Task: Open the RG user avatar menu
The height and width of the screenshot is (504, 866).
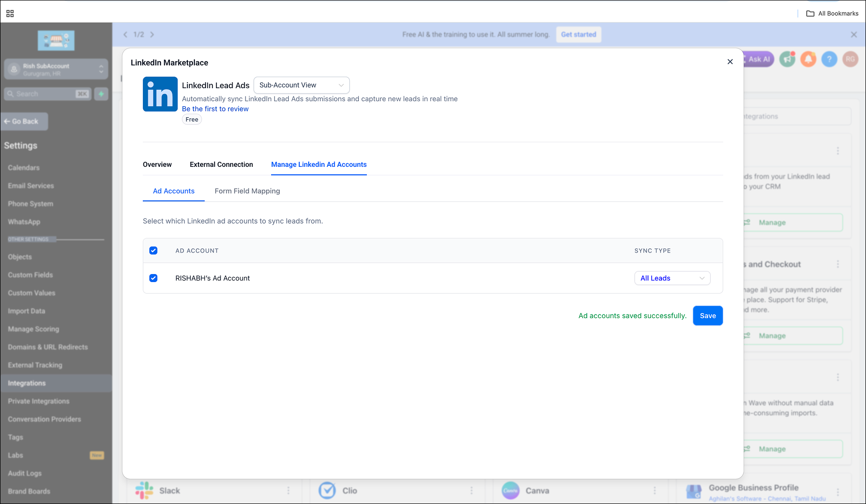Action: [x=850, y=59]
